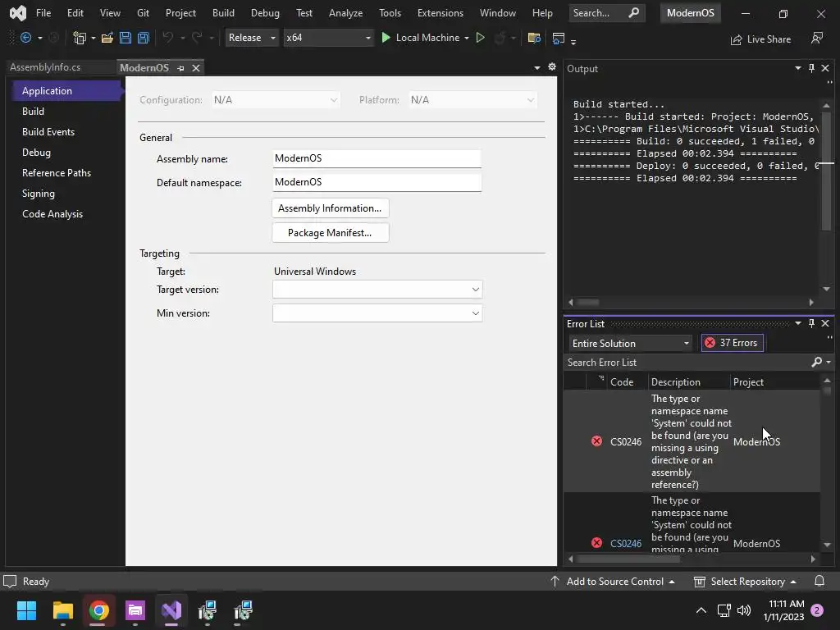This screenshot has height=630, width=840.
Task: Select the Code Analysis properties page
Action: coord(52,214)
